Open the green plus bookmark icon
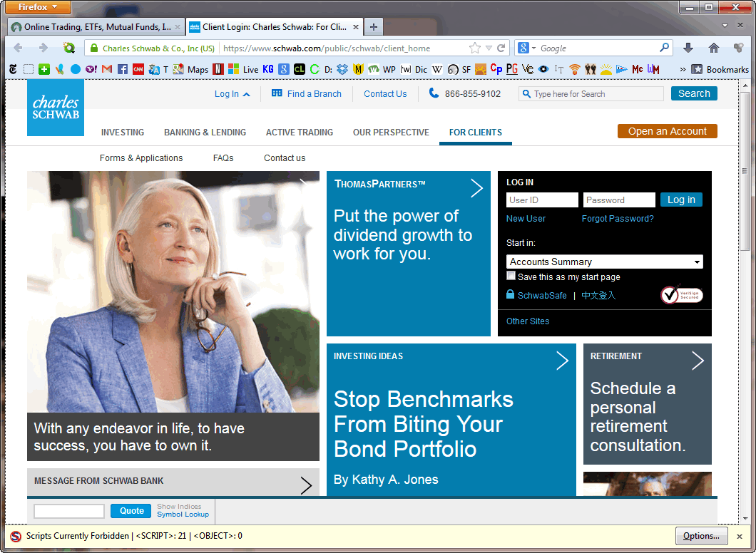The image size is (756, 553). click(44, 69)
